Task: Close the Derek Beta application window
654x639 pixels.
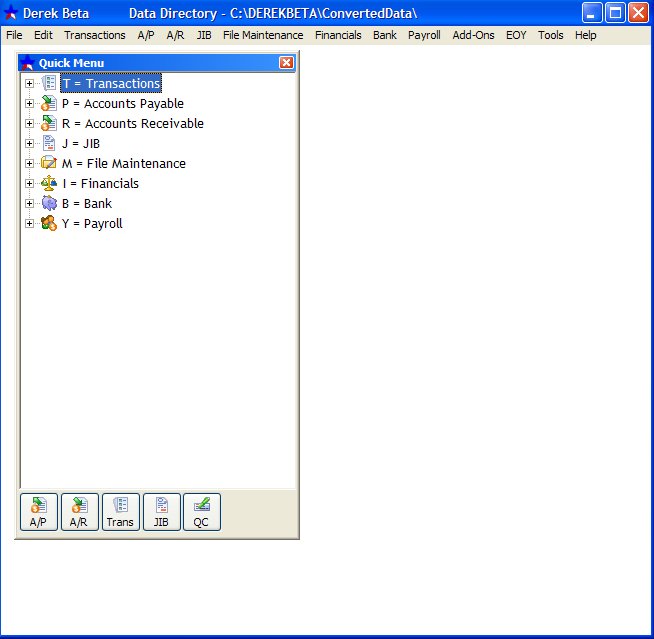Action: coord(639,13)
